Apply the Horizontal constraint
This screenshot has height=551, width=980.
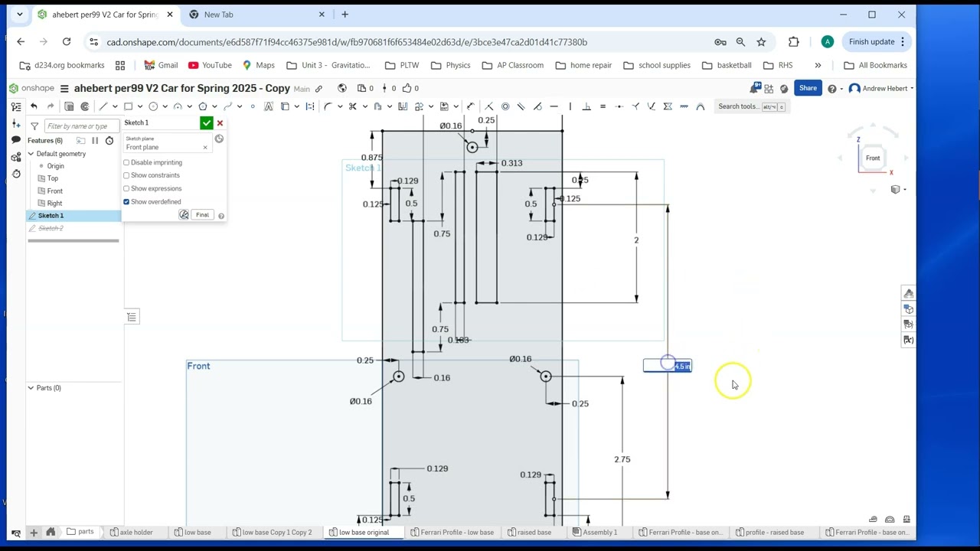554,106
